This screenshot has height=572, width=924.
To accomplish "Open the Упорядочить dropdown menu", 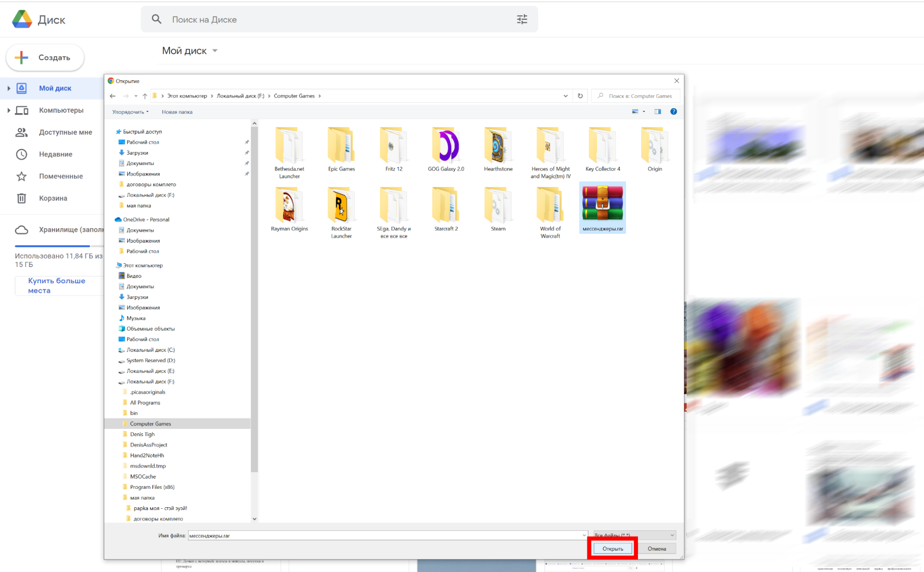I will (130, 112).
